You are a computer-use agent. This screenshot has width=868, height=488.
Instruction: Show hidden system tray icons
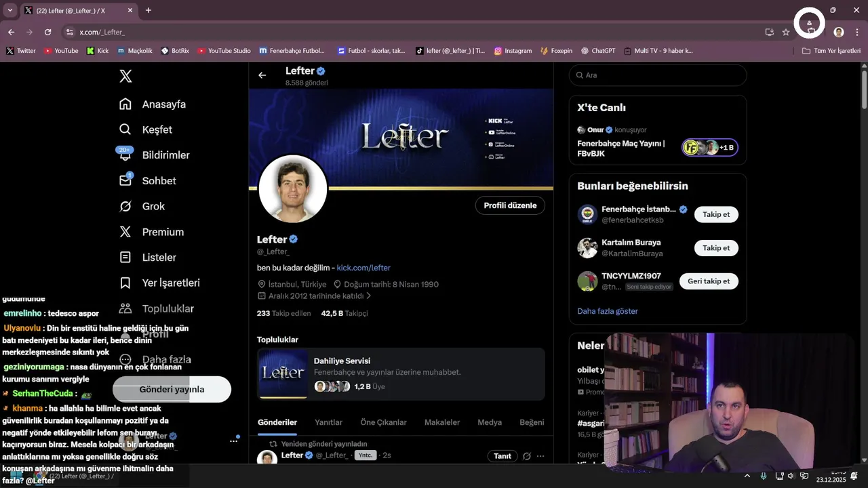pyautogui.click(x=747, y=476)
